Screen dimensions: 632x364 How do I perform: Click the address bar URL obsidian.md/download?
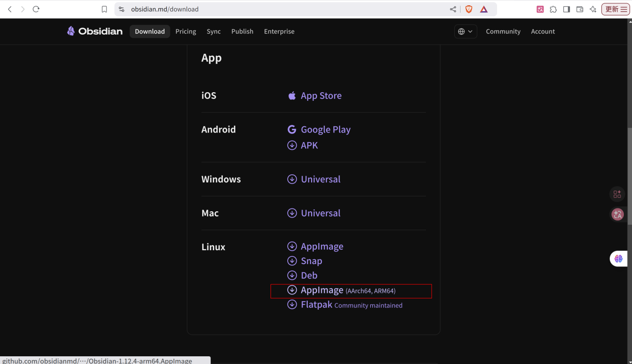pos(165,9)
